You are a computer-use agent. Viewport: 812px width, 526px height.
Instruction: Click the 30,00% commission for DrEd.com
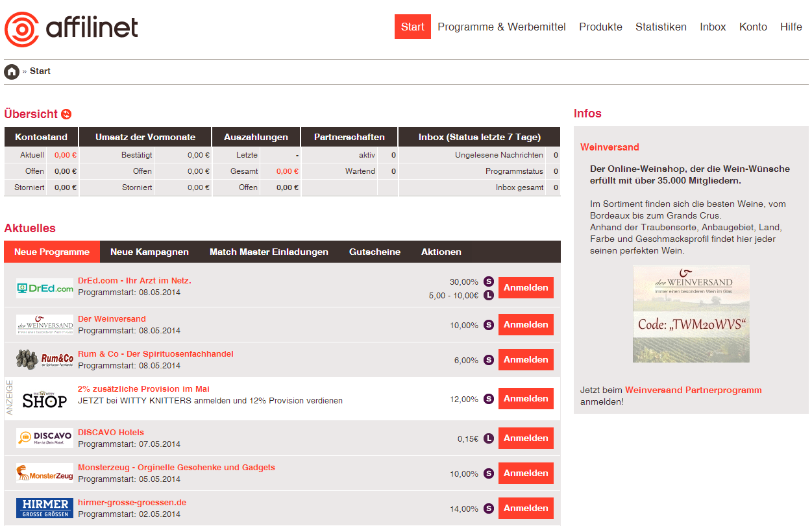click(x=464, y=282)
